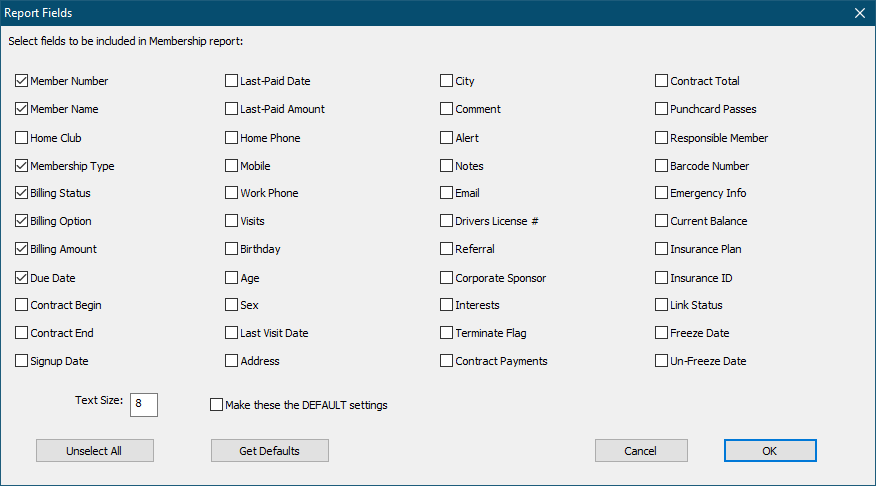This screenshot has width=876, height=486.
Task: Include Birthday in the report
Action: tap(232, 249)
